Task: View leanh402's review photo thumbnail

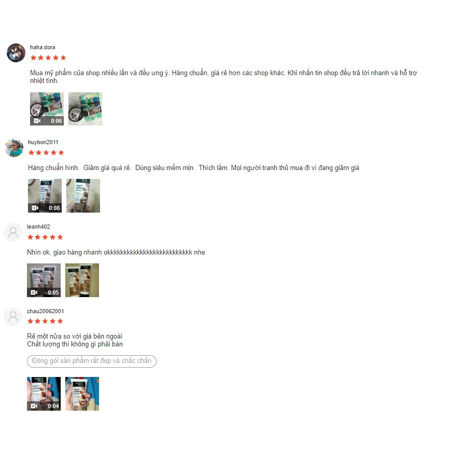Action: 82,280
